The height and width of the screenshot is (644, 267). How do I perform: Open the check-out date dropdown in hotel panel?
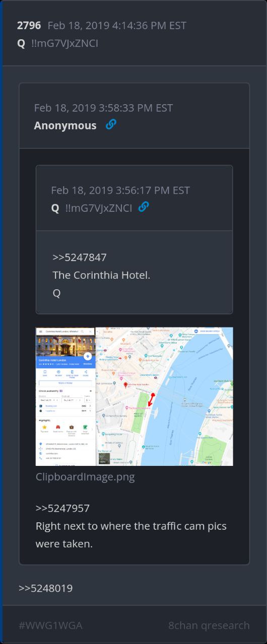click(x=72, y=400)
